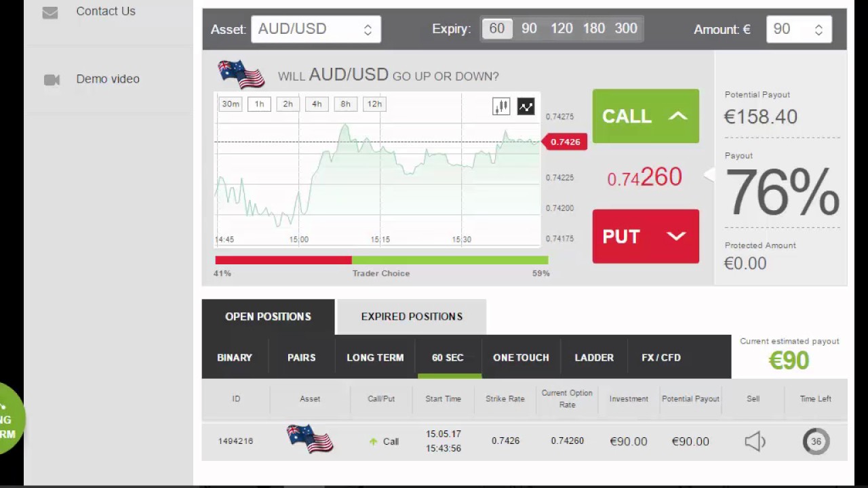
Task: Open the Contact Us link
Action: click(106, 12)
